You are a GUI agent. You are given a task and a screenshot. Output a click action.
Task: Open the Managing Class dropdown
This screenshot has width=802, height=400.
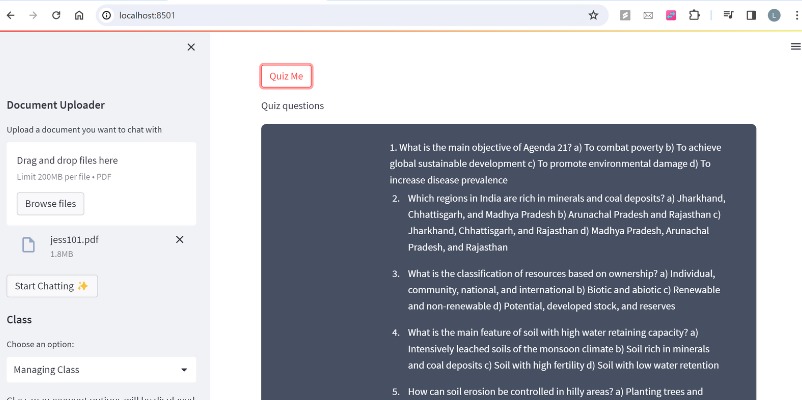tap(101, 369)
